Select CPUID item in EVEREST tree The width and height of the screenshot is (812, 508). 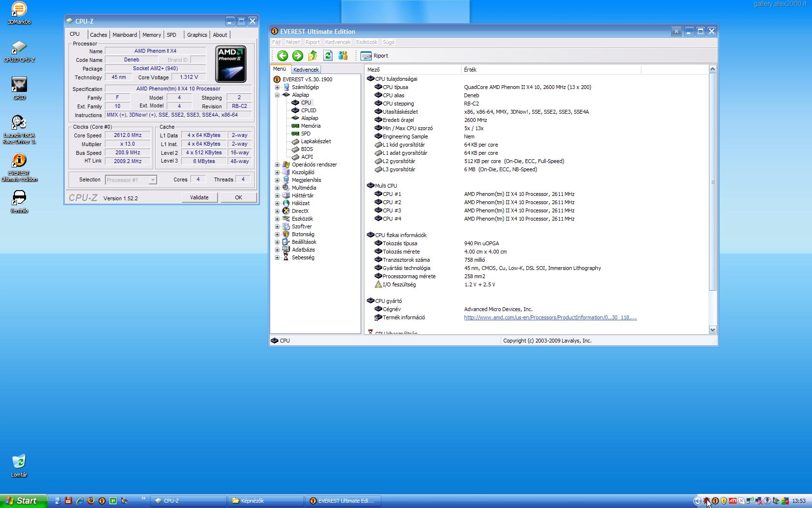(308, 110)
